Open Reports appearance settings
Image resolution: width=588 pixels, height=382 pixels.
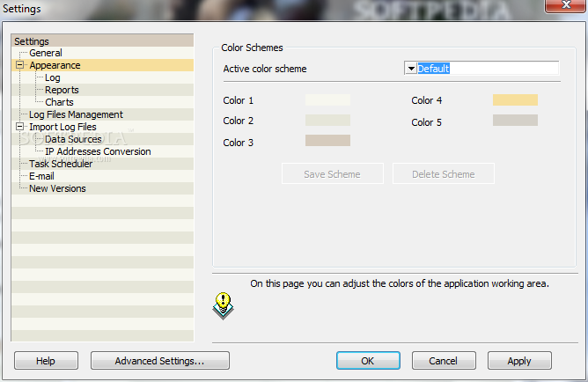[x=62, y=90]
